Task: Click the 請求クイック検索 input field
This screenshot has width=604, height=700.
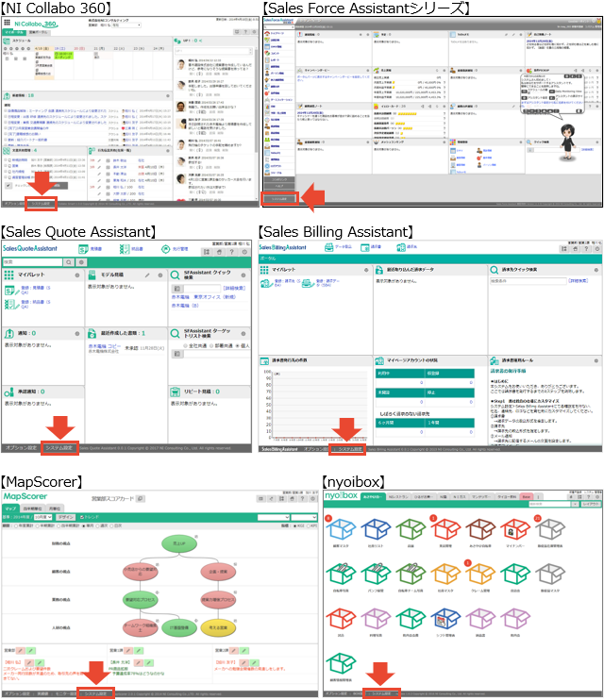Action: point(528,281)
